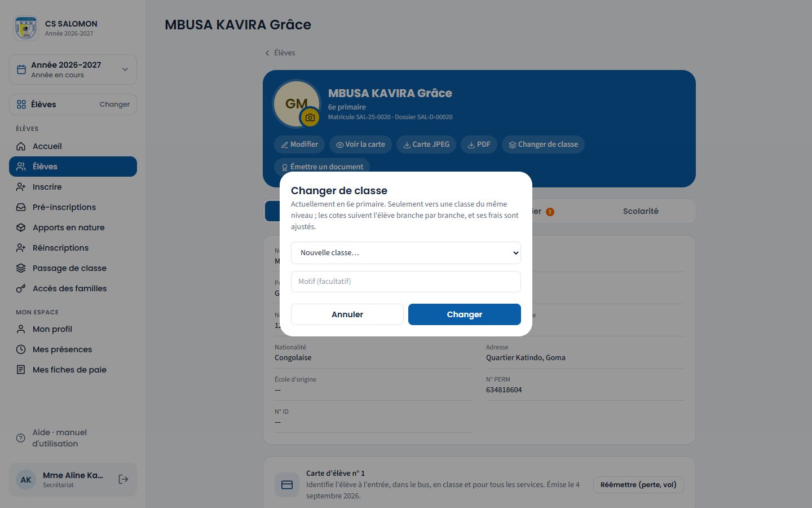Open Mes présences
812x508 pixels.
[x=73, y=349]
